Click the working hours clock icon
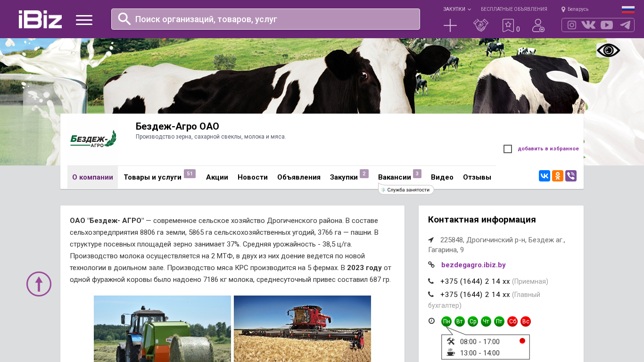The image size is (644, 362). [x=431, y=321]
